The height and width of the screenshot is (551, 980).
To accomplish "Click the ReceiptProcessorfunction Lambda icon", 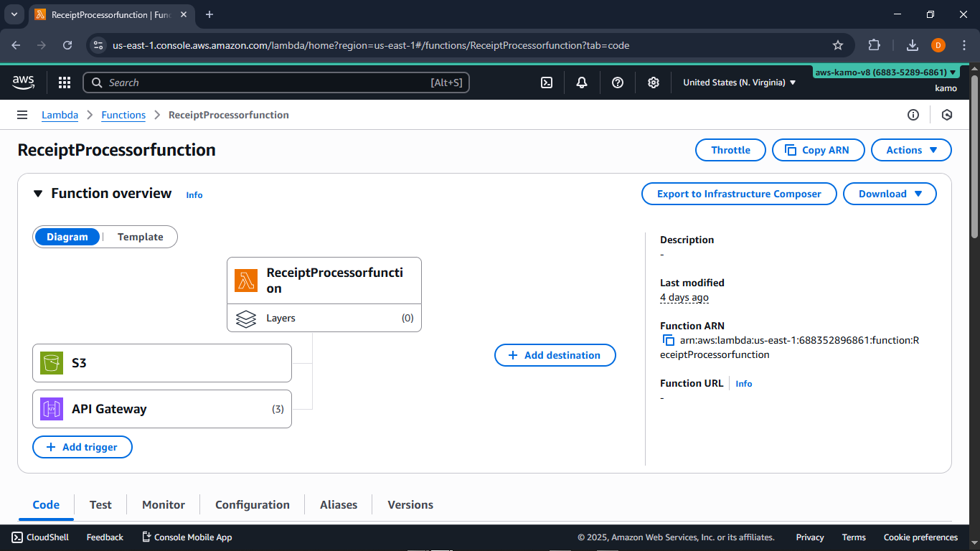I will tap(246, 281).
